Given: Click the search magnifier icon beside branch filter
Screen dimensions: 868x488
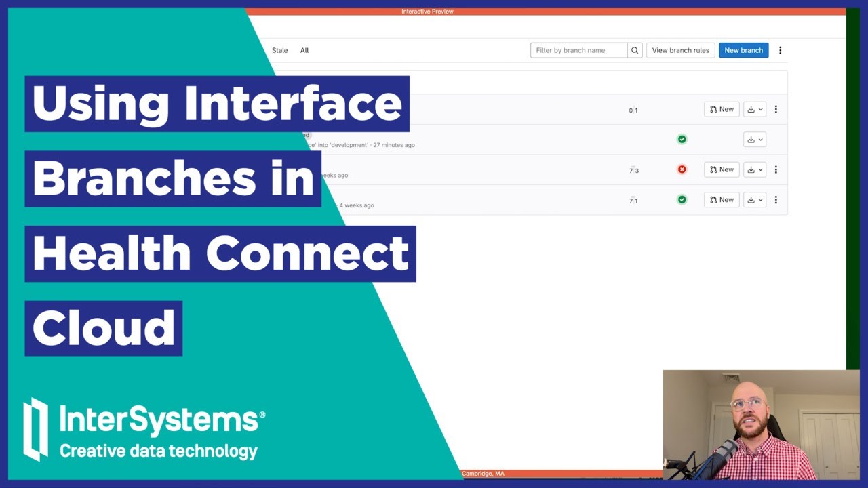Looking at the screenshot, I should (x=635, y=50).
